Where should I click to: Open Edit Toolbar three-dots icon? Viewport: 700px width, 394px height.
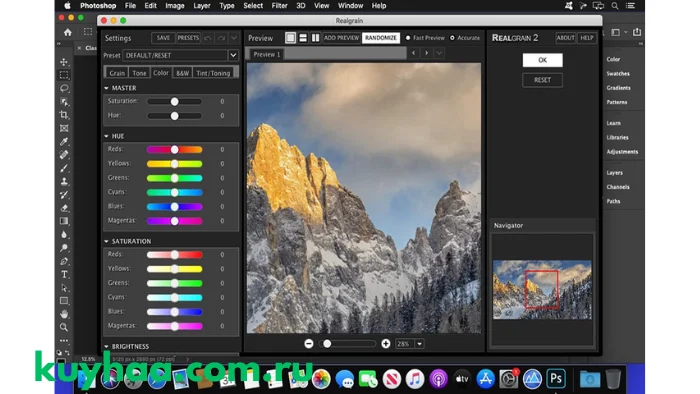[64, 340]
